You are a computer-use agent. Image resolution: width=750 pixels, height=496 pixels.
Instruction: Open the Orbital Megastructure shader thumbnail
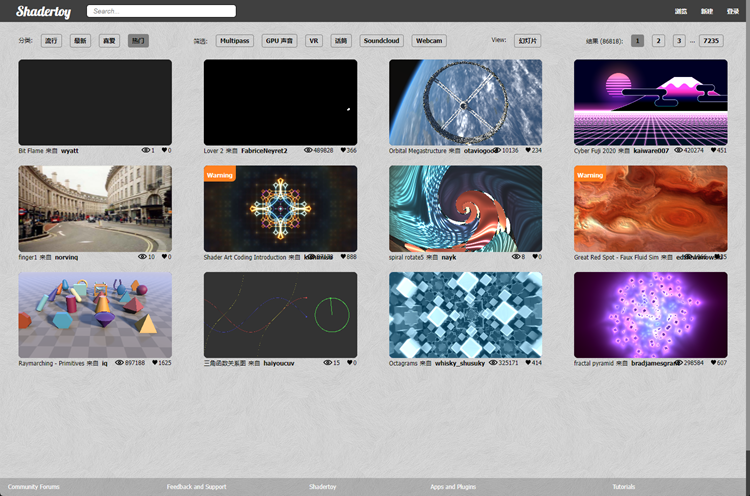(465, 102)
